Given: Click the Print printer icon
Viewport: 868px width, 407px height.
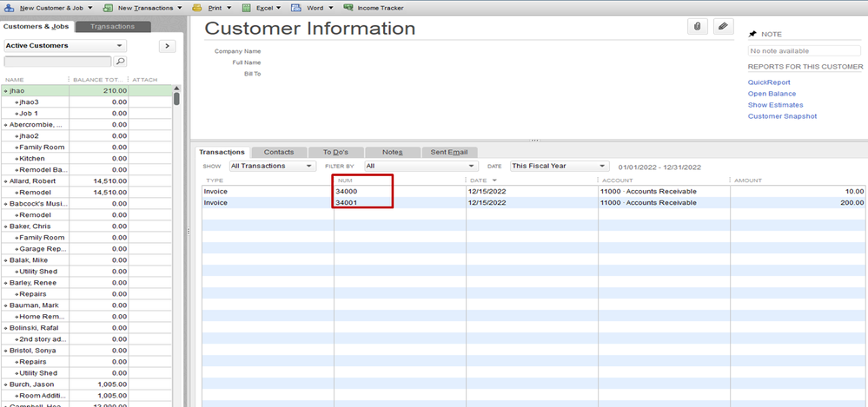Looking at the screenshot, I should pos(197,8).
